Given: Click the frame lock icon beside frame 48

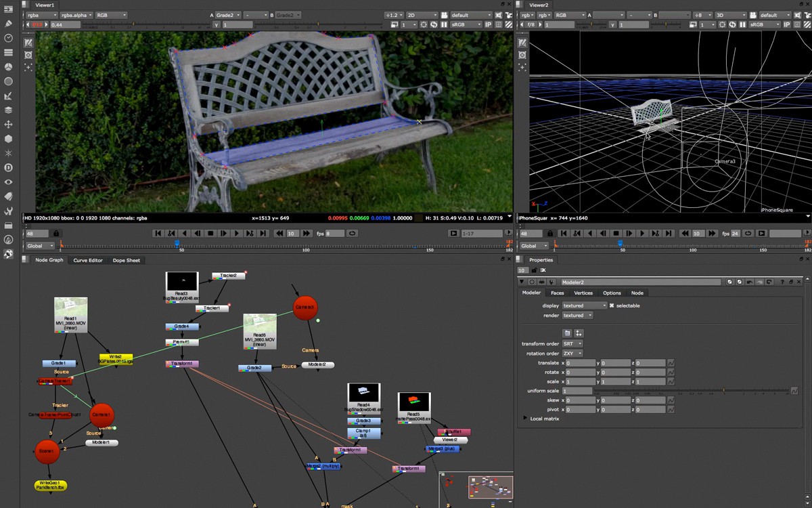Looking at the screenshot, I should point(56,233).
